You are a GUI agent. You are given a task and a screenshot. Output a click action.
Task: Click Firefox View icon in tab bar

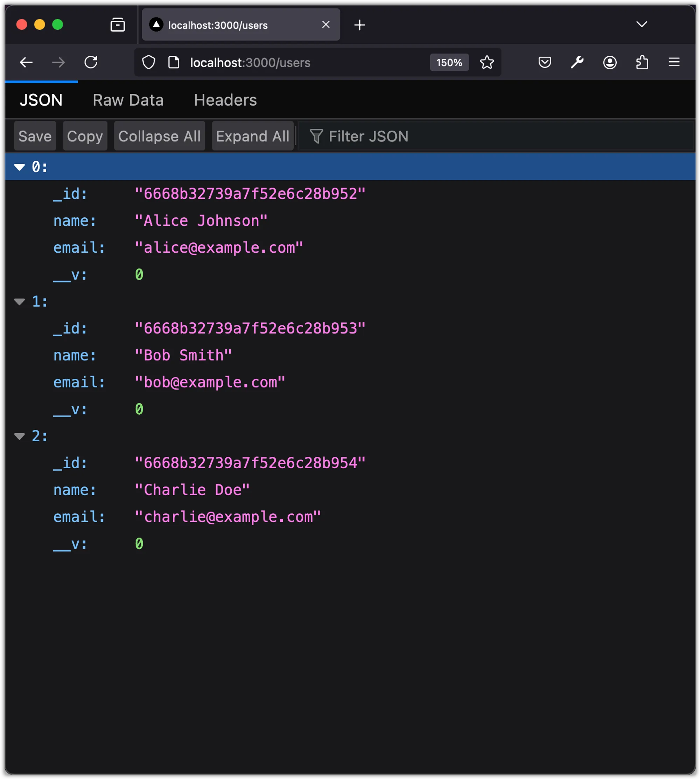point(117,25)
